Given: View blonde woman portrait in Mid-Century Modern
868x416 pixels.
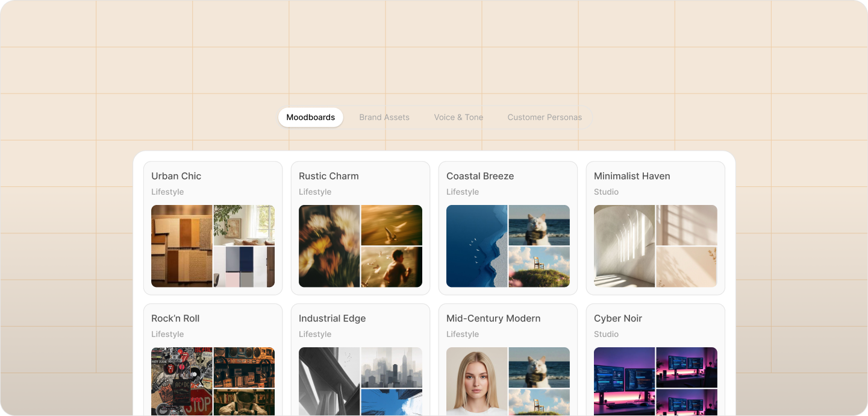Looking at the screenshot, I should click(477, 381).
